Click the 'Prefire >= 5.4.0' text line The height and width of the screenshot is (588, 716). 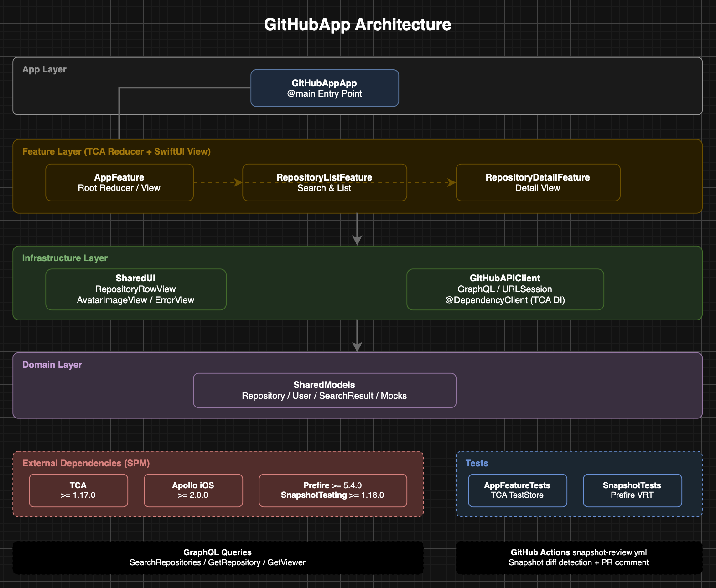coord(332,485)
